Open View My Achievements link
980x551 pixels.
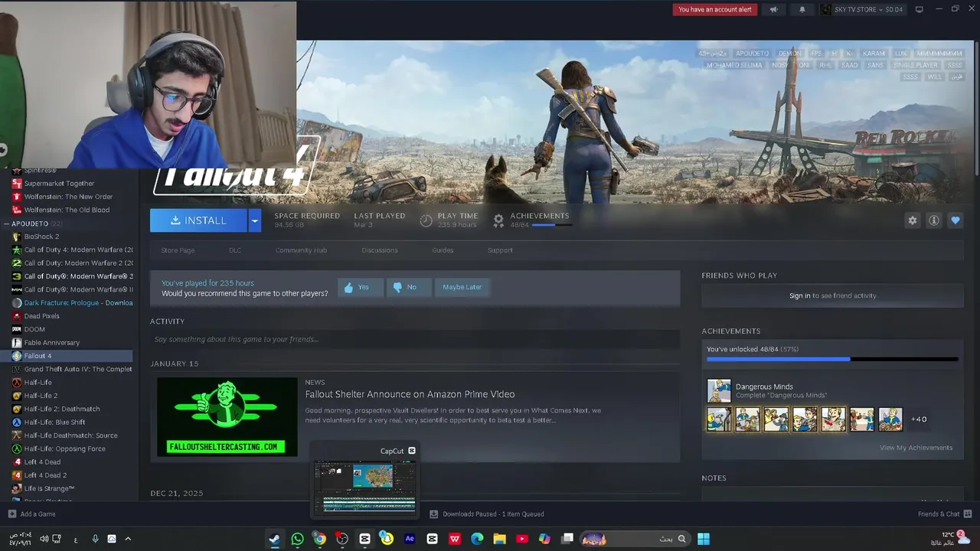916,448
